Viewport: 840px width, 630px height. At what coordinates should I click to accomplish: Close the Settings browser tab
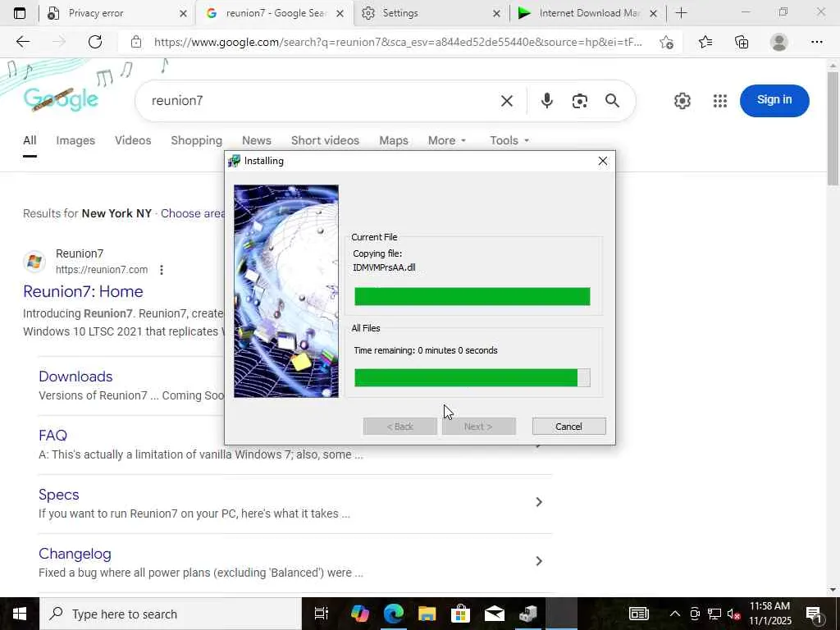click(496, 13)
